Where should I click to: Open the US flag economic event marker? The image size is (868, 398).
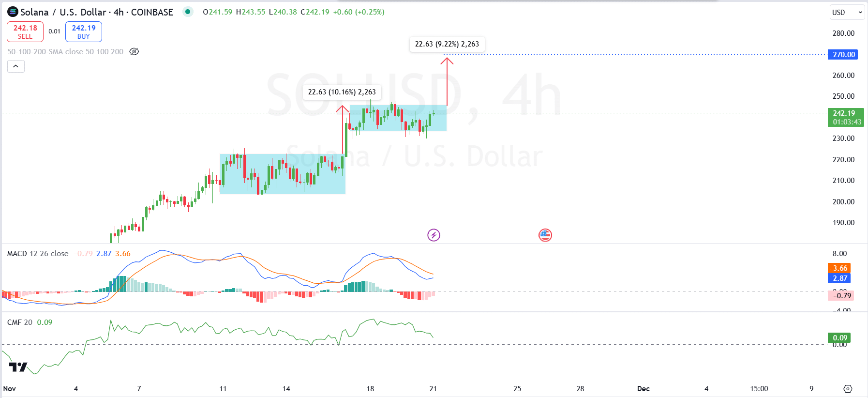545,235
